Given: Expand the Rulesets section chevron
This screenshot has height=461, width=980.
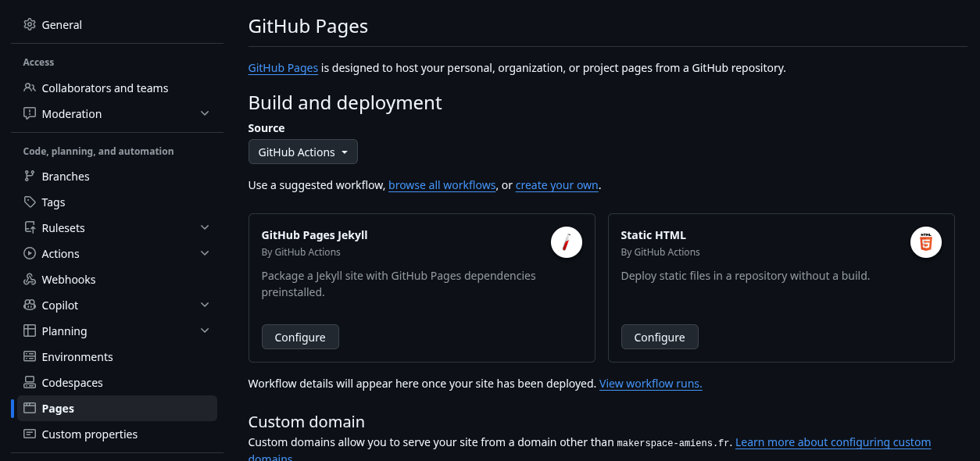Looking at the screenshot, I should [x=205, y=227].
